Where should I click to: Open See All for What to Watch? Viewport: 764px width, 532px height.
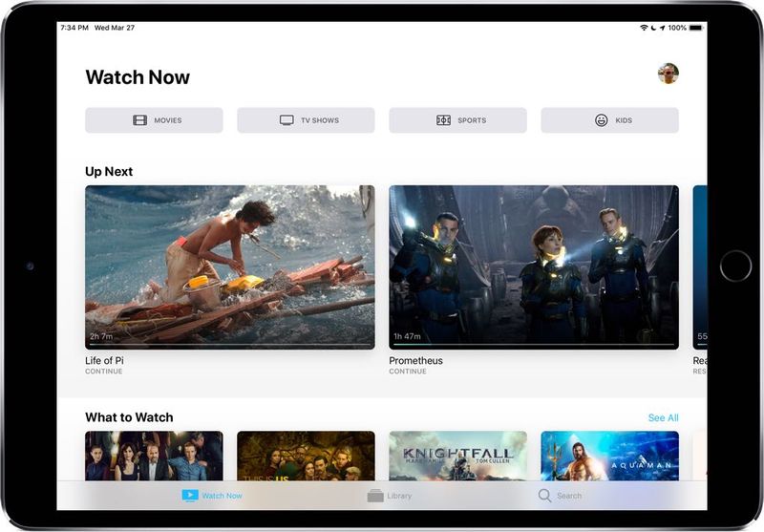point(663,418)
